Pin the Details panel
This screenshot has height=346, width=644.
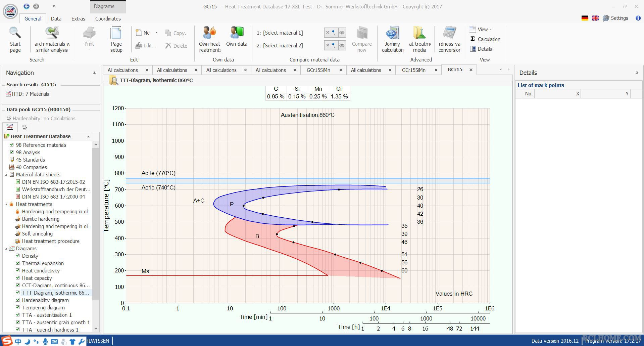click(637, 73)
